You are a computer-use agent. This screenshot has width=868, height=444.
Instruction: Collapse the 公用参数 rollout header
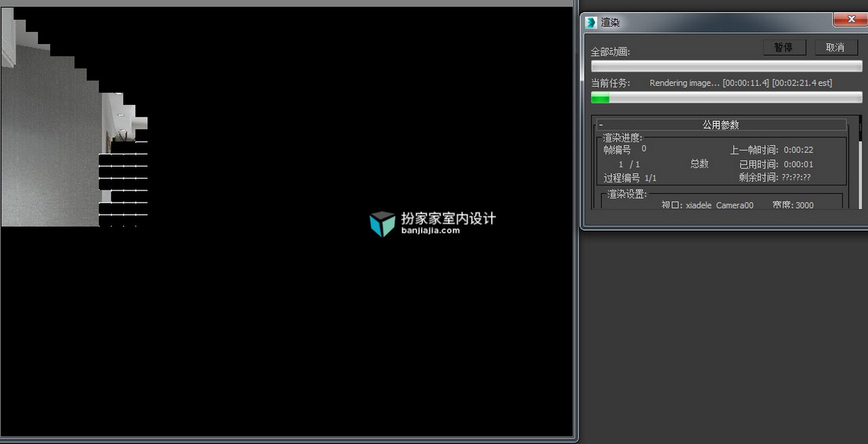click(x=722, y=125)
